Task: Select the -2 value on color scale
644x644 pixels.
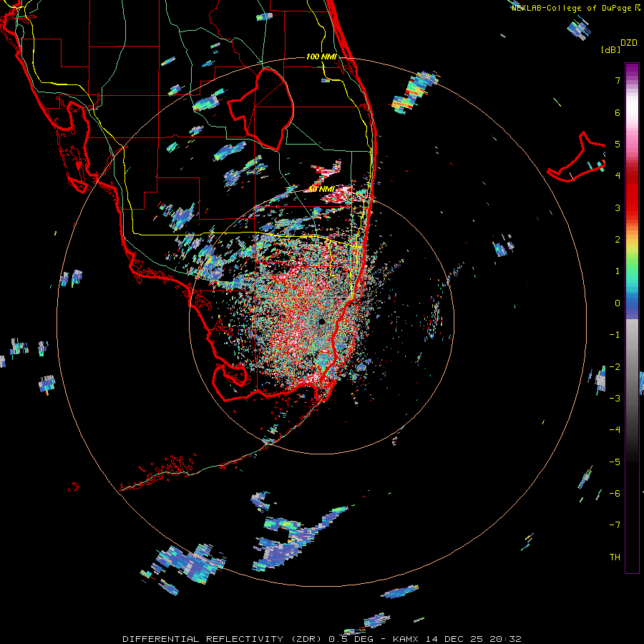Action: pyautogui.click(x=615, y=366)
